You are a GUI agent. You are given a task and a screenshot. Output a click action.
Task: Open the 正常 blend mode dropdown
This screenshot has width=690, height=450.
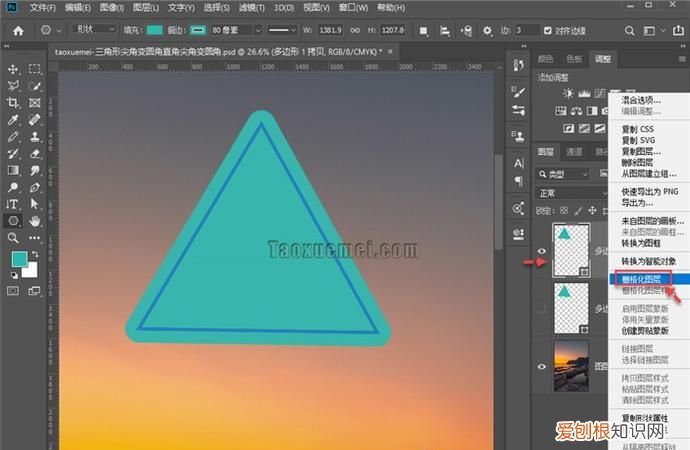pyautogui.click(x=565, y=193)
